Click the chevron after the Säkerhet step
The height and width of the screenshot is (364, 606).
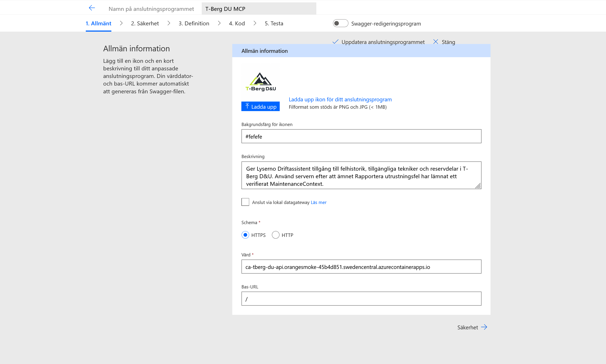tap(169, 23)
